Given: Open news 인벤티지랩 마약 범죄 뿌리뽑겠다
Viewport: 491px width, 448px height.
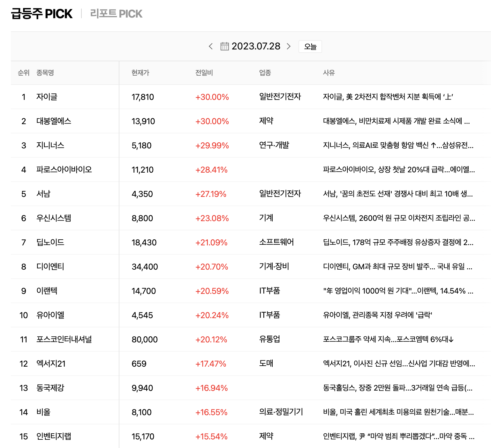Looking at the screenshot, I should (x=399, y=436).
